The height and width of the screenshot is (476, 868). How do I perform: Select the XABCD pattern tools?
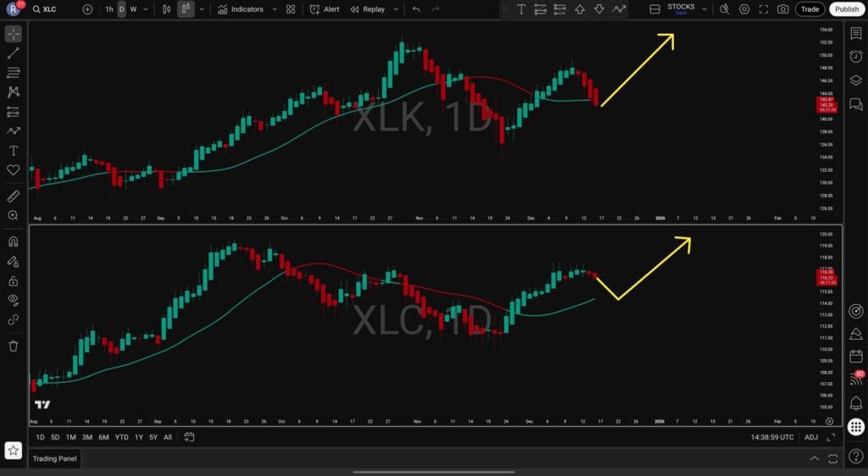point(14,91)
